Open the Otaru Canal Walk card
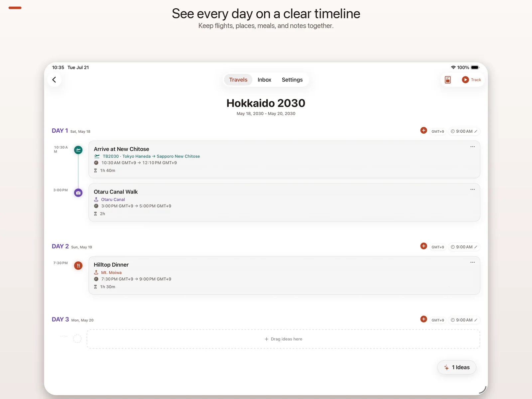Screen dimensions: 532x399 pyautogui.click(x=284, y=202)
